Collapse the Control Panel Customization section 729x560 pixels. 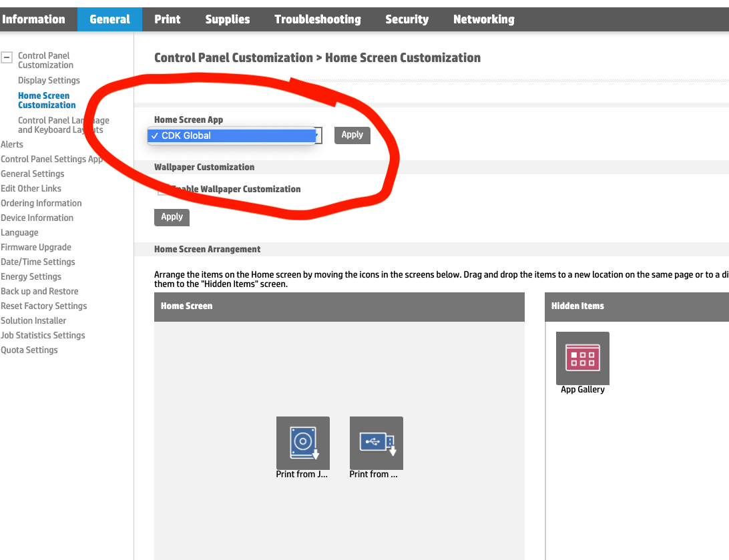(6, 56)
